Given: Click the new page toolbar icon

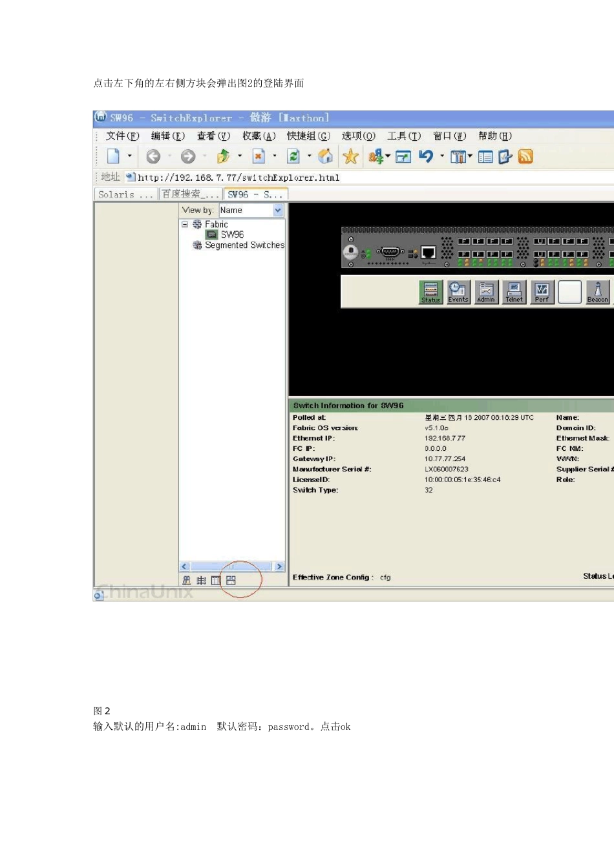Looking at the screenshot, I should coord(113,156).
